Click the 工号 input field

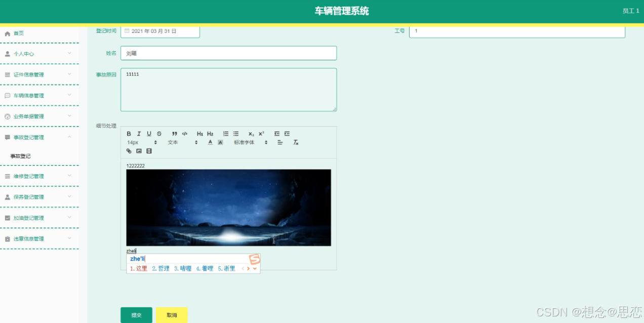tap(517, 31)
